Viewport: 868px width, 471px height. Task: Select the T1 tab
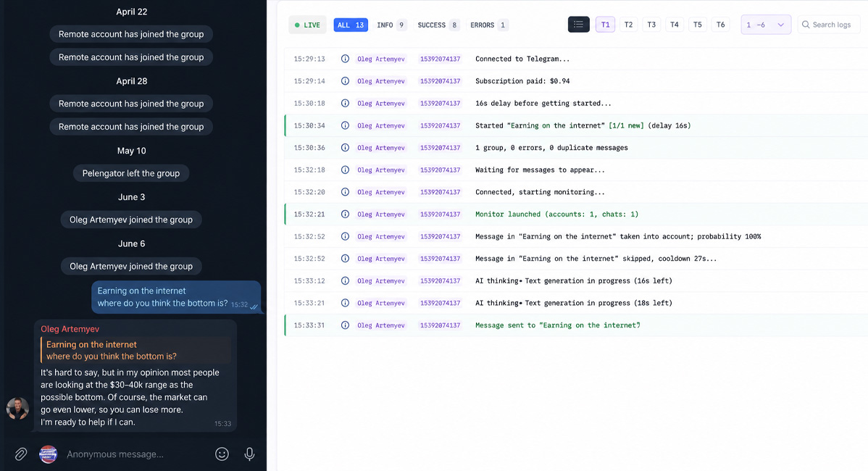(605, 25)
